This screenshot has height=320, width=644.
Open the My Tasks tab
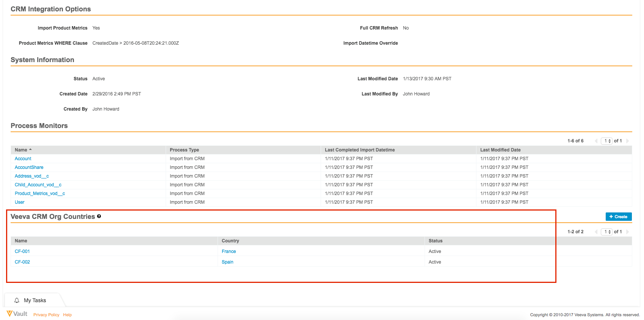pos(34,300)
